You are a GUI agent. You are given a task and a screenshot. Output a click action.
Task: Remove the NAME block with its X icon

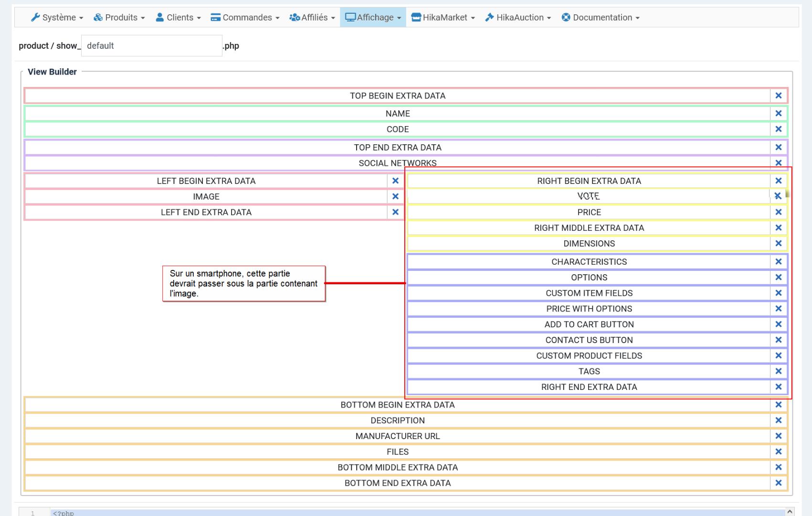point(778,114)
